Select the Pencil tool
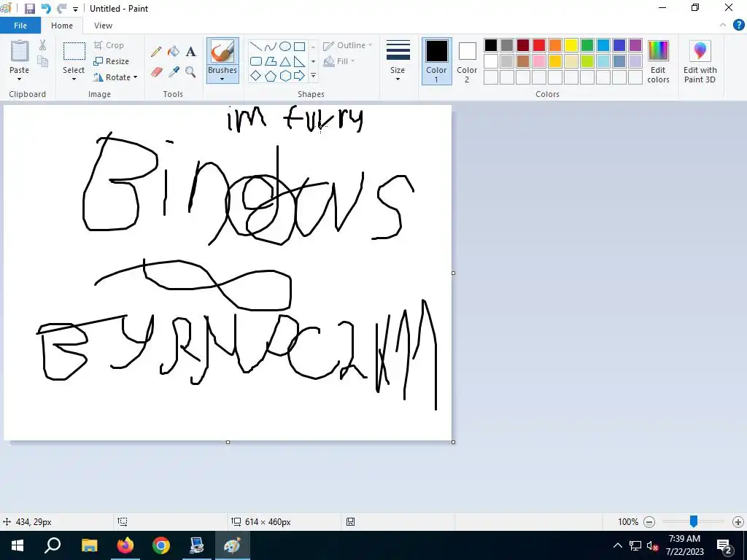747x560 pixels. pyautogui.click(x=156, y=52)
